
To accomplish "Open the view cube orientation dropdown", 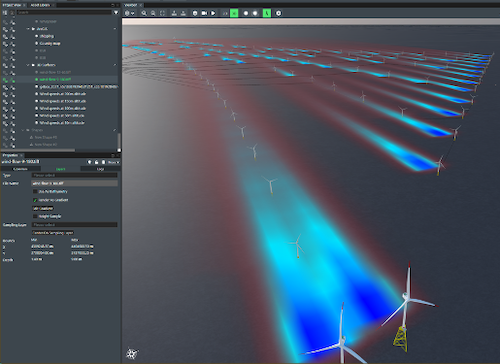I will pos(129,13).
